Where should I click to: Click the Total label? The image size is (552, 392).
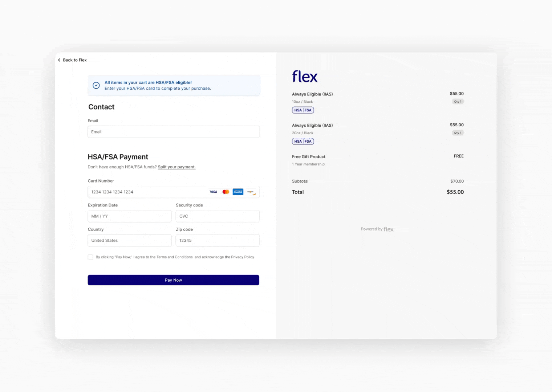[298, 192]
